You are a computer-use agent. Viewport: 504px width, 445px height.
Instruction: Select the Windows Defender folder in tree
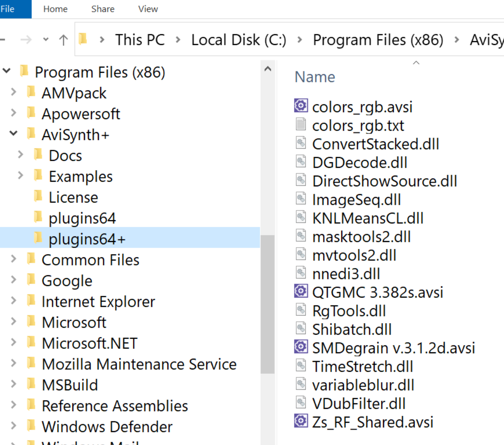pos(107,426)
